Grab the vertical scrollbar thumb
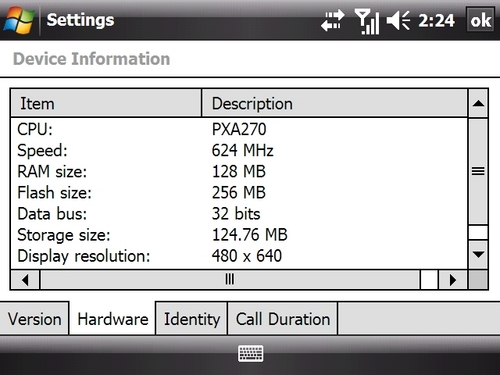The width and height of the screenshot is (500, 375). pyautogui.click(x=478, y=172)
